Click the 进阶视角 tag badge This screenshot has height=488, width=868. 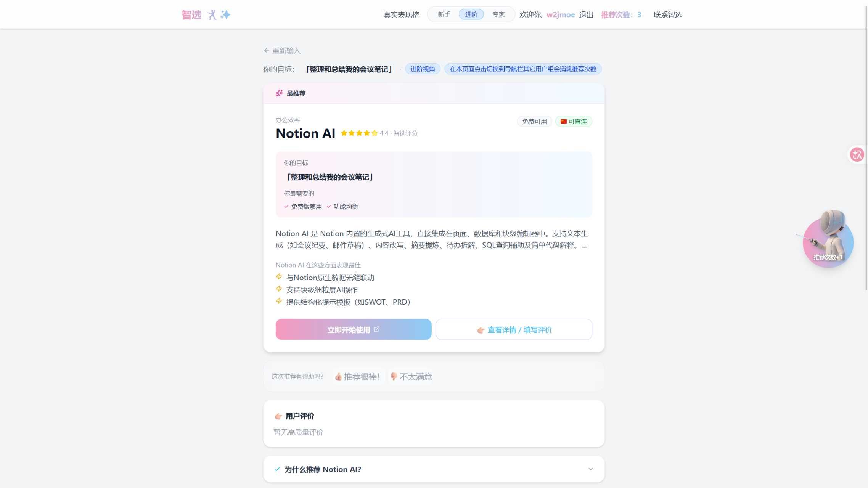coord(422,69)
